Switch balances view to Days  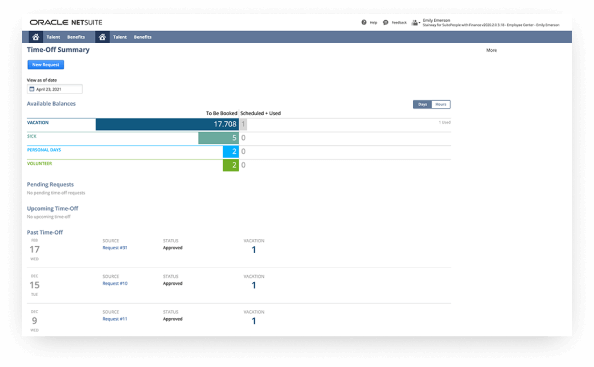(x=422, y=105)
